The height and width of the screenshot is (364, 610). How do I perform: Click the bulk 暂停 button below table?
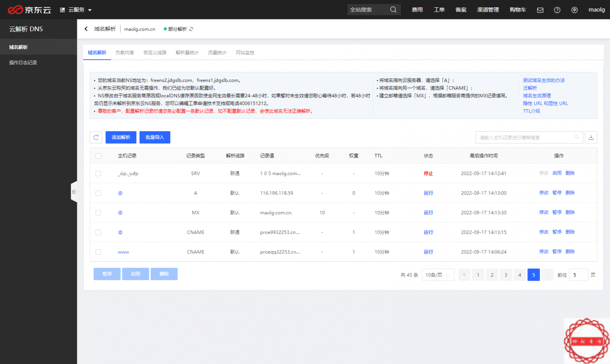pos(107,274)
